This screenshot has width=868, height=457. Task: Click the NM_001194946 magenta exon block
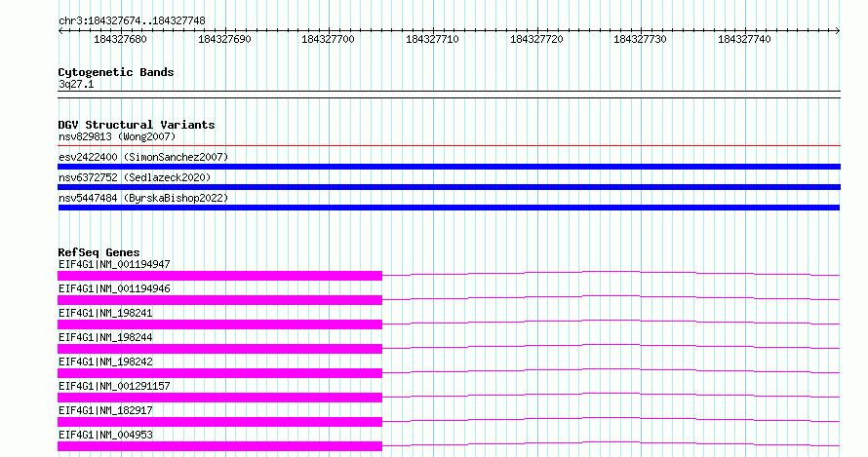[x=219, y=300]
